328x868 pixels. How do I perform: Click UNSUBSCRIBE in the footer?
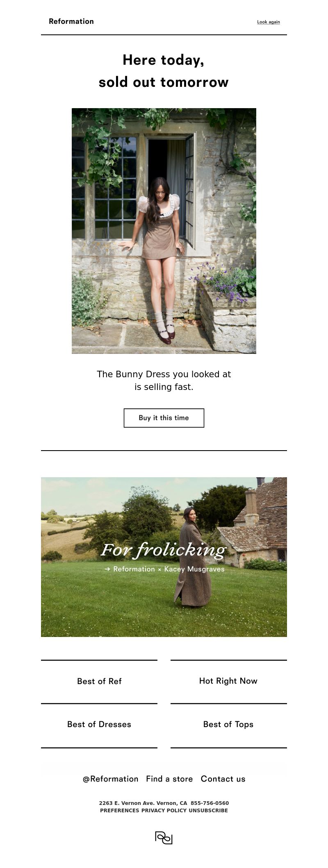pos(208,811)
